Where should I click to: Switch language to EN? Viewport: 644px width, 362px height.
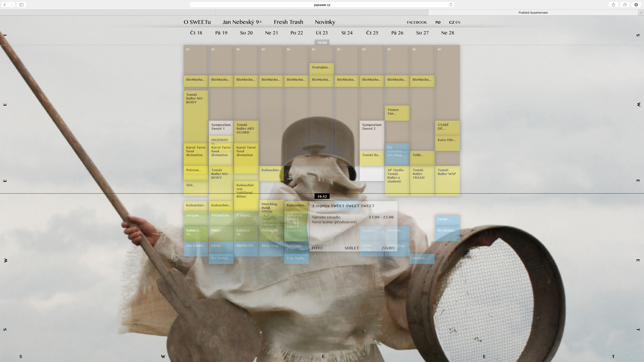click(x=458, y=22)
